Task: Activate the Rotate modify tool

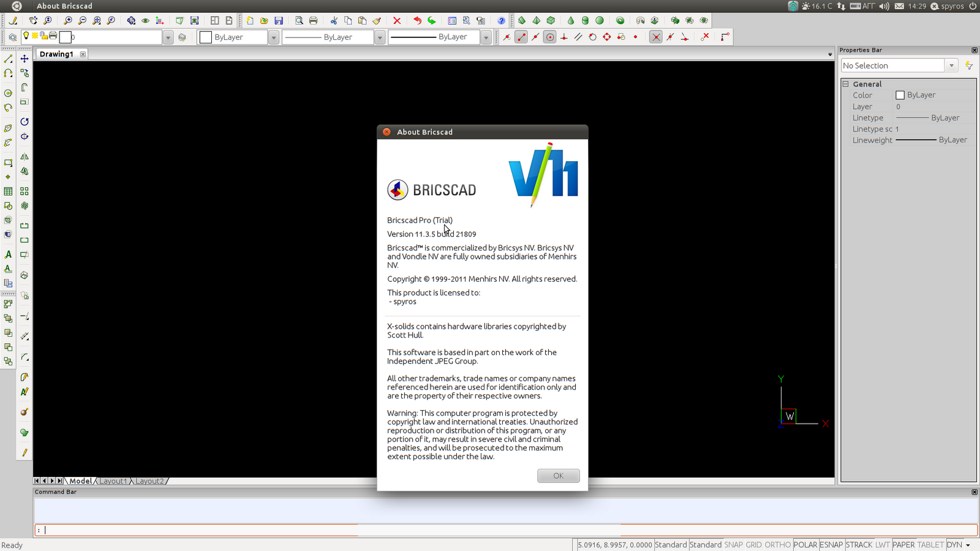Action: coord(24,122)
